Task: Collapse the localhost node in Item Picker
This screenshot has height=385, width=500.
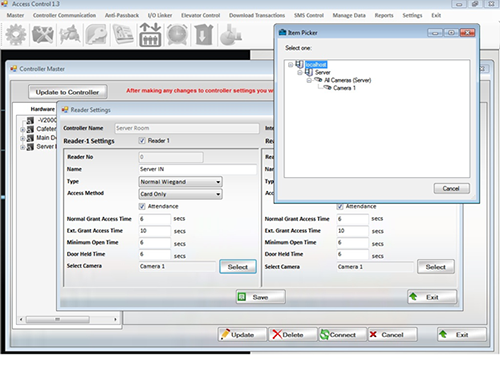Action: click(x=291, y=64)
